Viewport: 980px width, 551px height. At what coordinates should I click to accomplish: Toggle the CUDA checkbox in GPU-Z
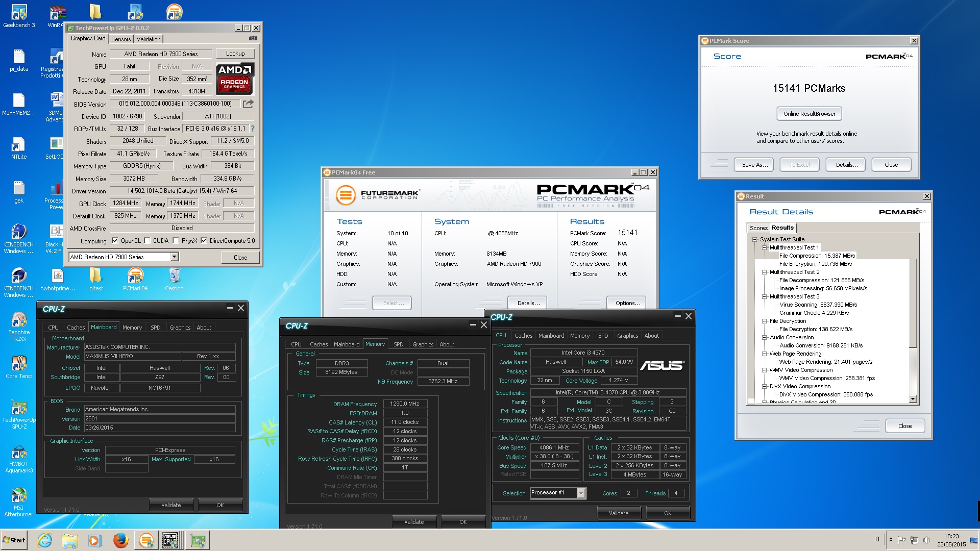[148, 241]
